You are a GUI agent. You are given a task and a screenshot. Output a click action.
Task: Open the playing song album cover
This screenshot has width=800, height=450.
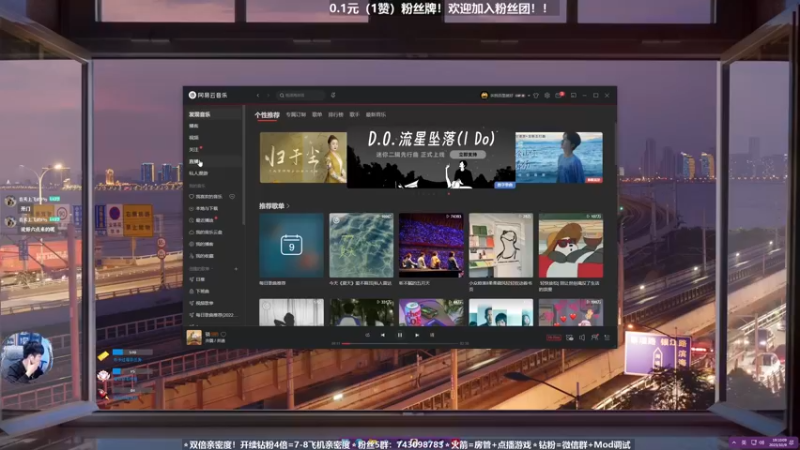(x=194, y=338)
